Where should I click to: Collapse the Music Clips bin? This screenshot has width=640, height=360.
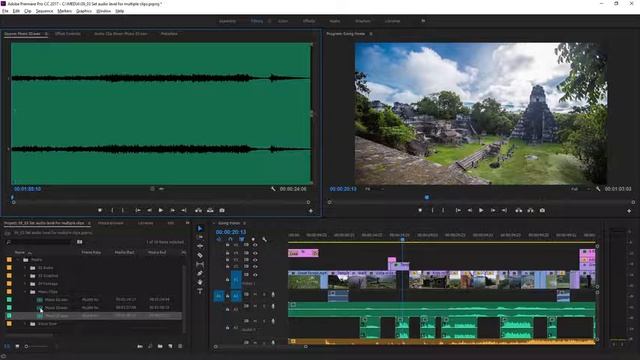[25, 292]
